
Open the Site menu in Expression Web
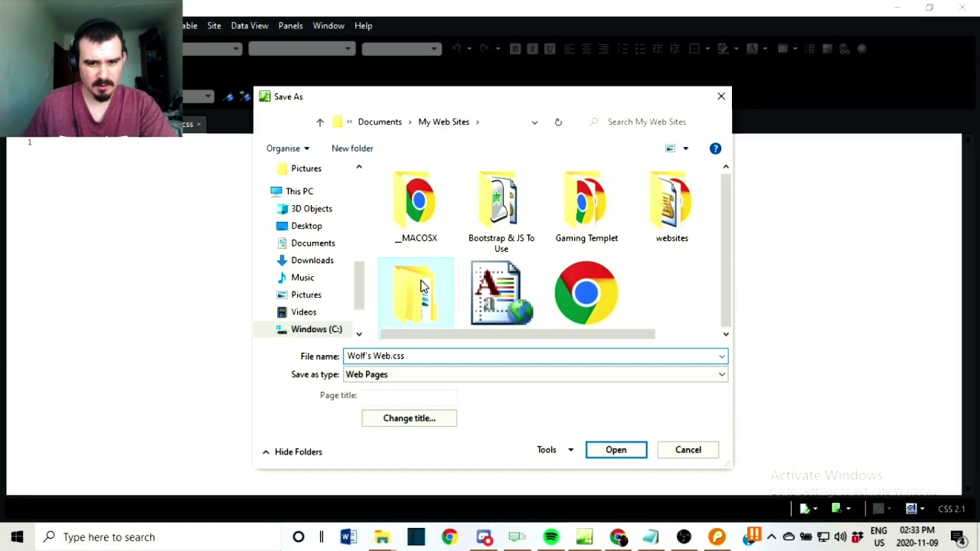pos(214,26)
